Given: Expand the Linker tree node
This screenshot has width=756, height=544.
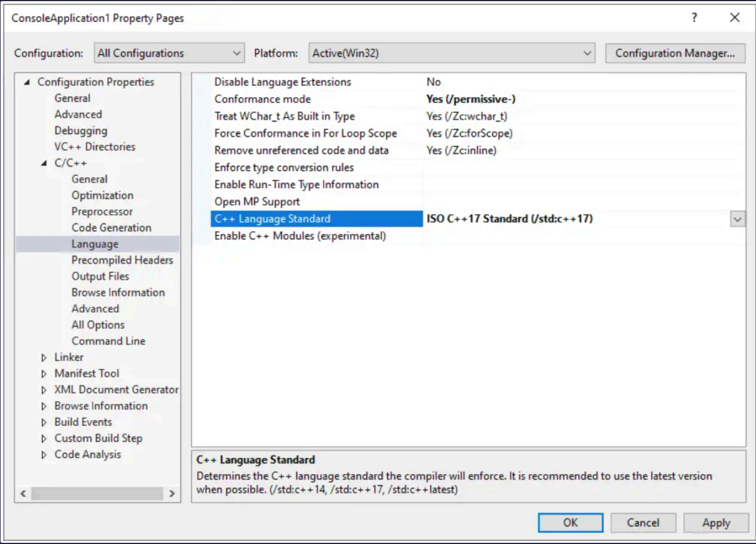Looking at the screenshot, I should coord(44,358).
